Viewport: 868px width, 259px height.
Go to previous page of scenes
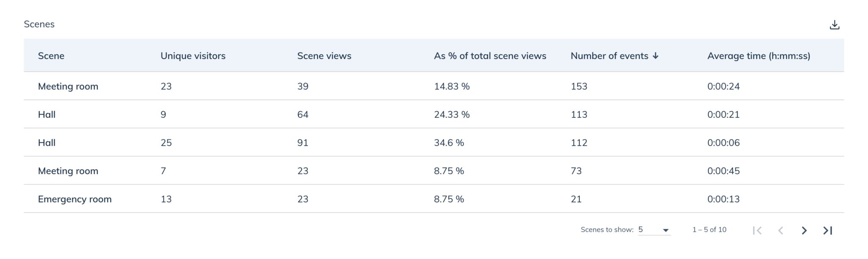tap(781, 230)
